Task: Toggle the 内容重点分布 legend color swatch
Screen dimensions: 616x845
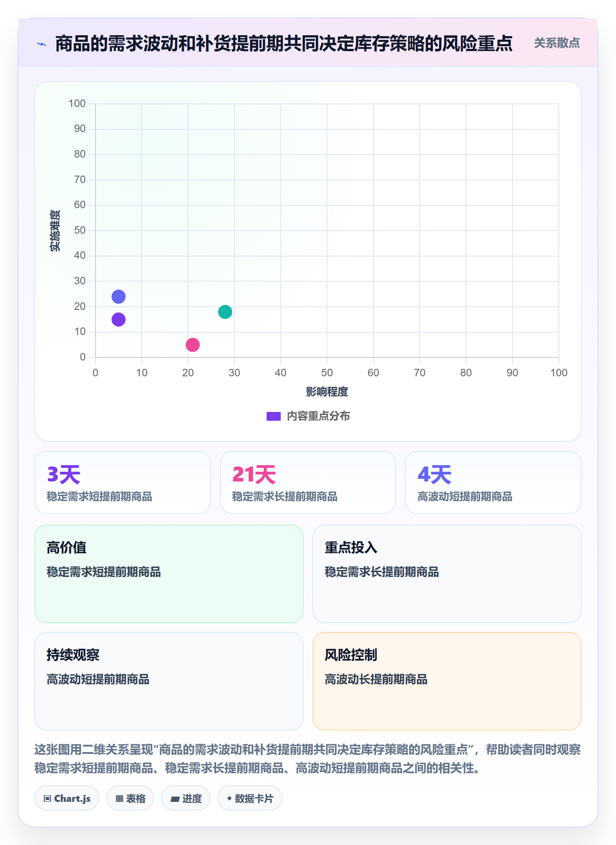Action: (273, 416)
